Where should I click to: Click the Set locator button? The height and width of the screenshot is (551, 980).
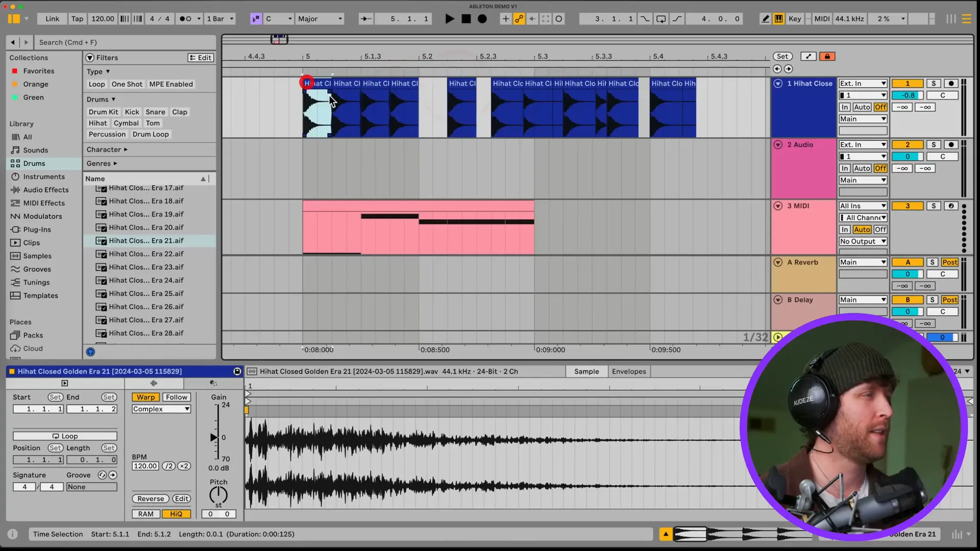pos(782,56)
